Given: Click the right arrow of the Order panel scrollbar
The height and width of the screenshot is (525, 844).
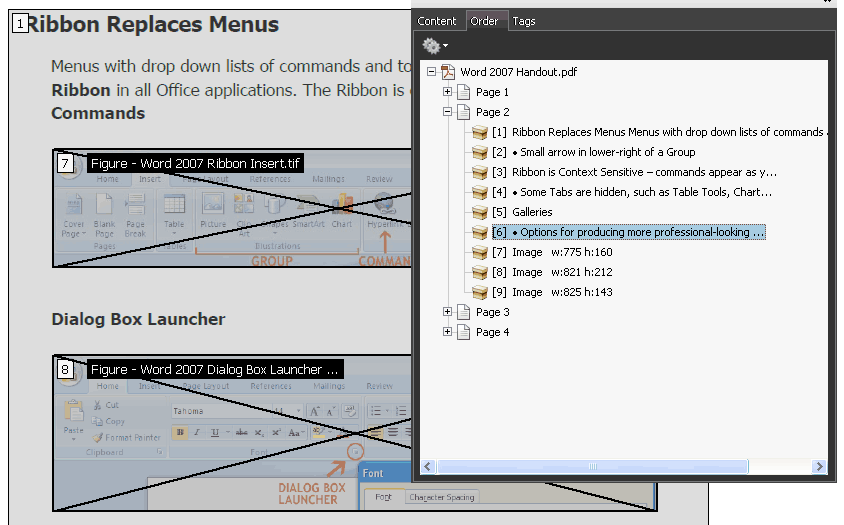Looking at the screenshot, I should click(819, 466).
